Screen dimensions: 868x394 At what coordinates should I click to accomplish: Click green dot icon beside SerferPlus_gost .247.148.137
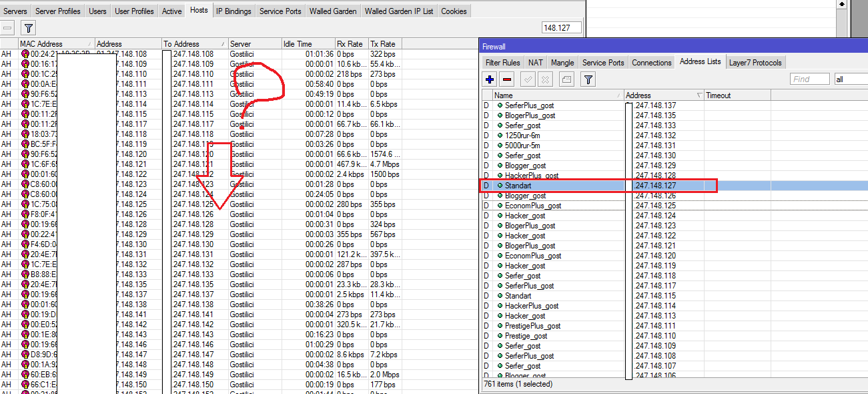click(x=500, y=106)
